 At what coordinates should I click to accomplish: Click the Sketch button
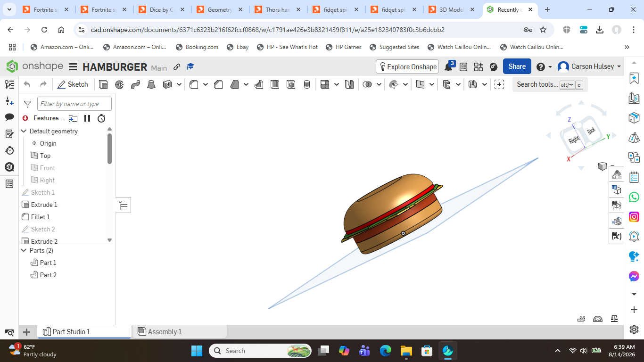click(73, 84)
